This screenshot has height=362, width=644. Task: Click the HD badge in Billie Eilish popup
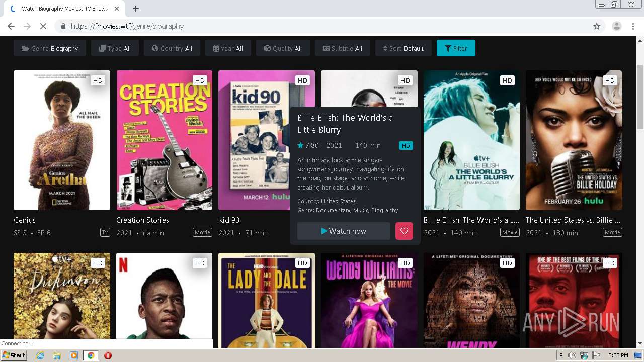pyautogui.click(x=406, y=146)
